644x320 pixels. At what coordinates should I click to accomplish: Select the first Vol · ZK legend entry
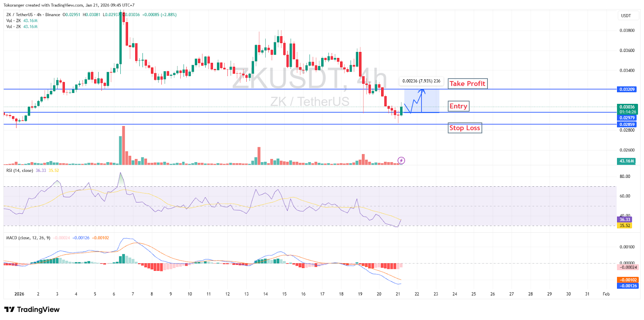click(x=13, y=21)
